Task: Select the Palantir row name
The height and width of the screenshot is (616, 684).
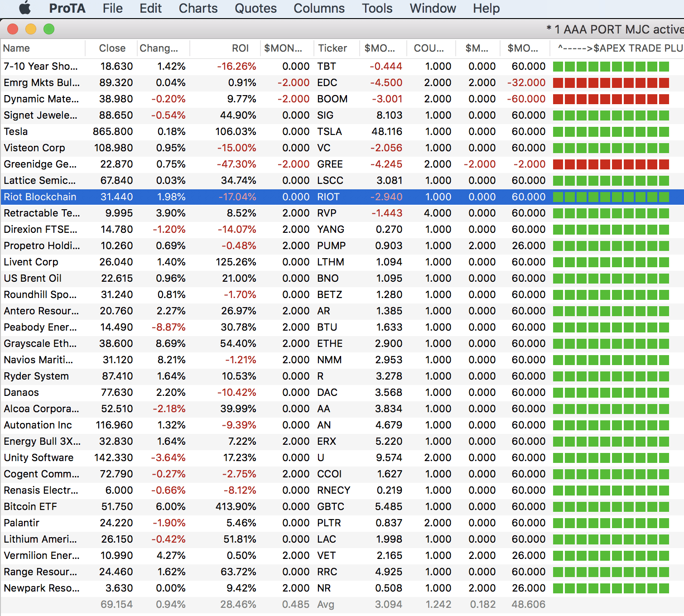Action: click(x=21, y=523)
